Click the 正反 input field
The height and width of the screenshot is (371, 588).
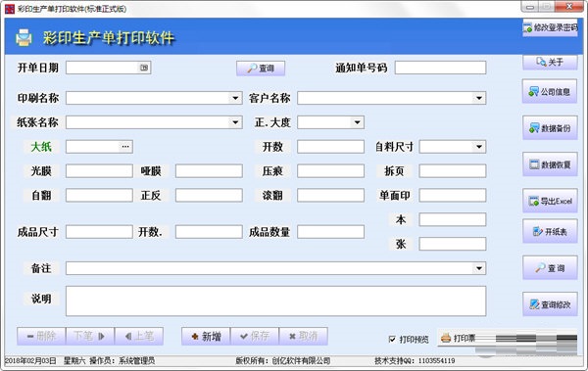(209, 195)
